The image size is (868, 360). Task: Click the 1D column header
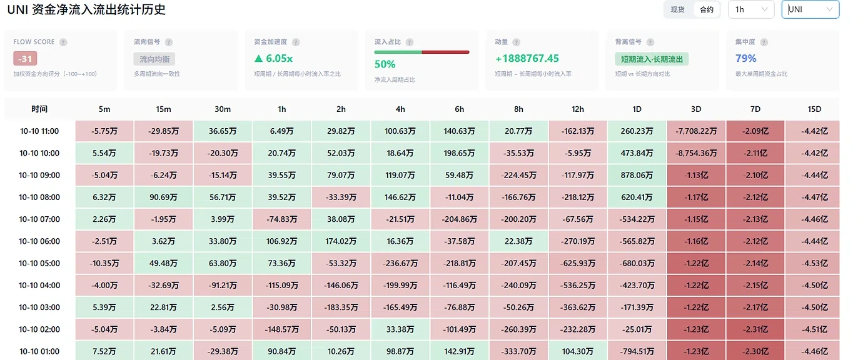pos(637,109)
